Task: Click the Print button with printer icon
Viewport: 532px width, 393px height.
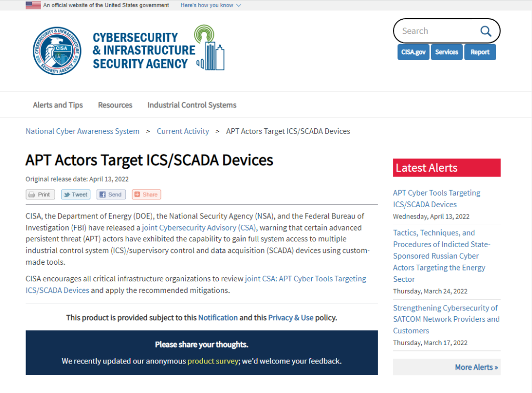Action: click(x=40, y=195)
